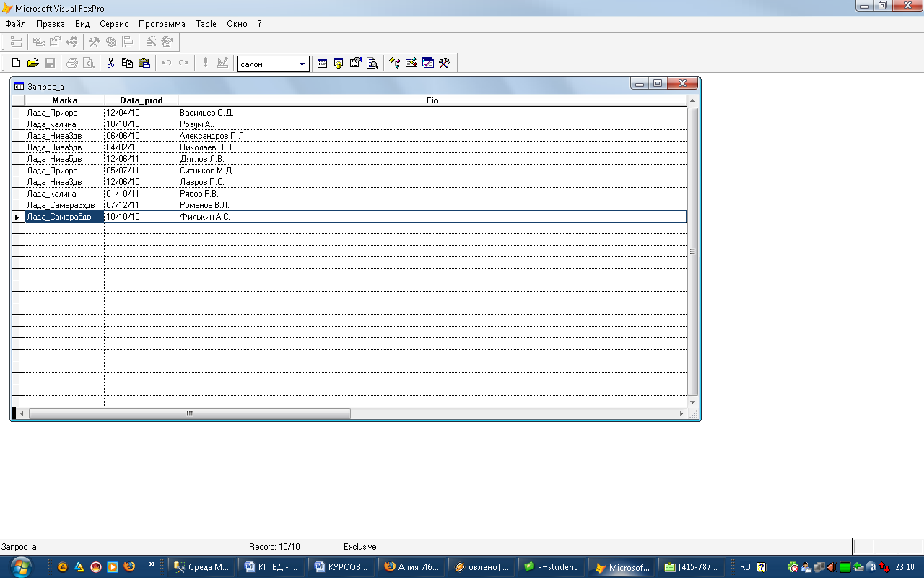Open the Вид menu
Screen dimensions: 924x578
(82, 24)
